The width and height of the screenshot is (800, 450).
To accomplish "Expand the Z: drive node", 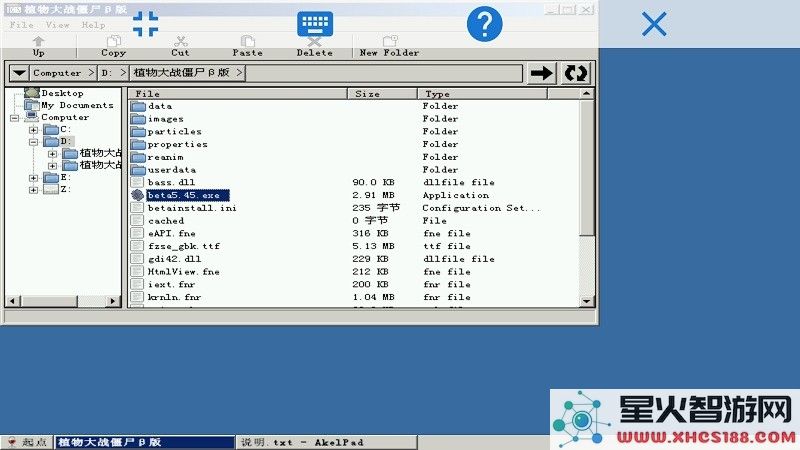I will click(x=34, y=190).
